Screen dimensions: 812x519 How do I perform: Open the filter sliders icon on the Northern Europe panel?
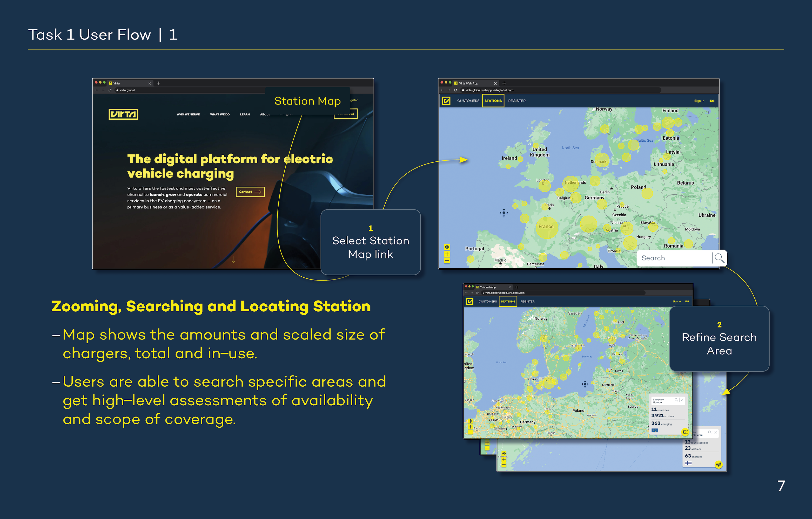click(x=685, y=432)
